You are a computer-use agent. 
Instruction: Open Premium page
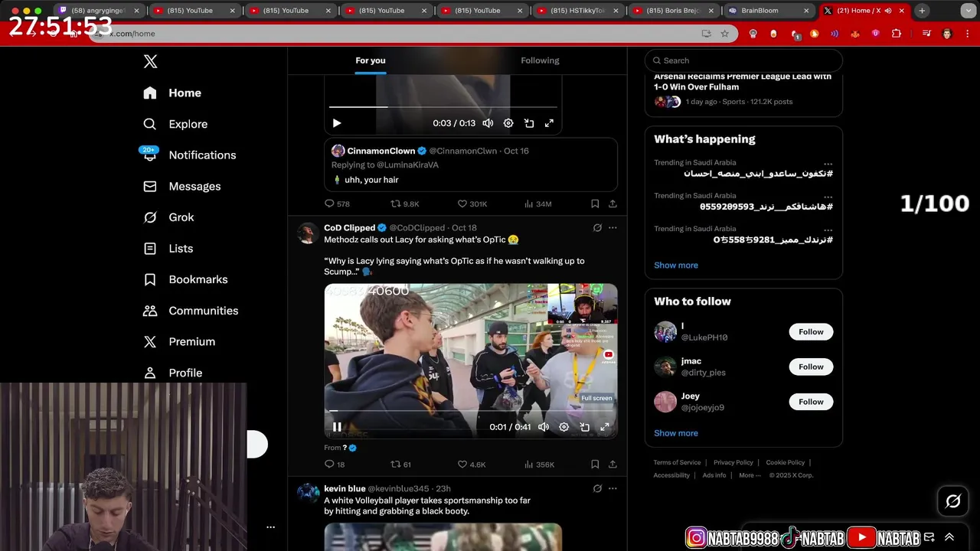click(179, 341)
